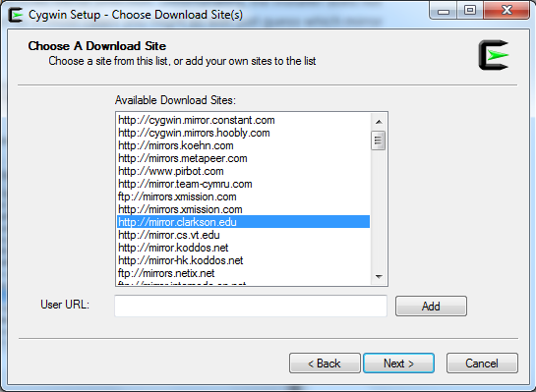Proceed with the Next button
The width and height of the screenshot is (536, 392).
click(398, 363)
